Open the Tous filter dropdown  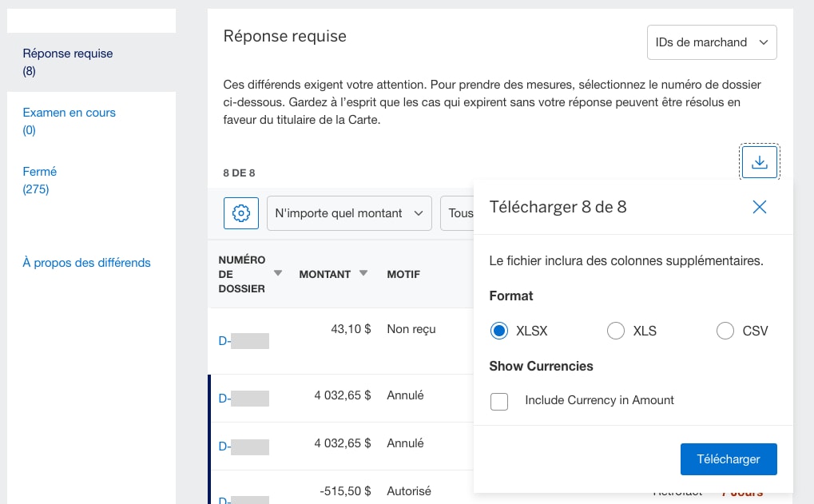pyautogui.click(x=461, y=212)
